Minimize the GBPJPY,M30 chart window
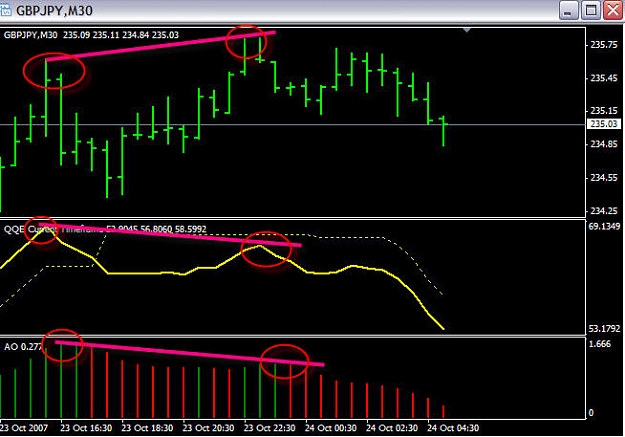 click(x=568, y=10)
